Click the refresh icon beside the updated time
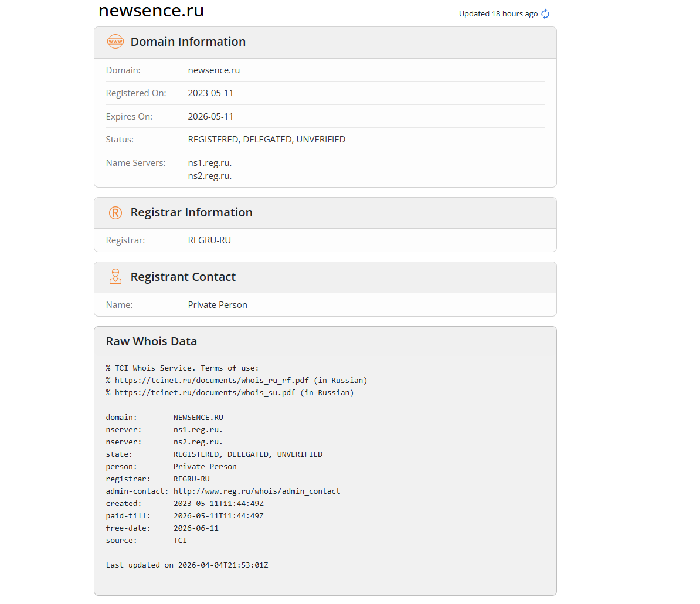 [x=545, y=14]
